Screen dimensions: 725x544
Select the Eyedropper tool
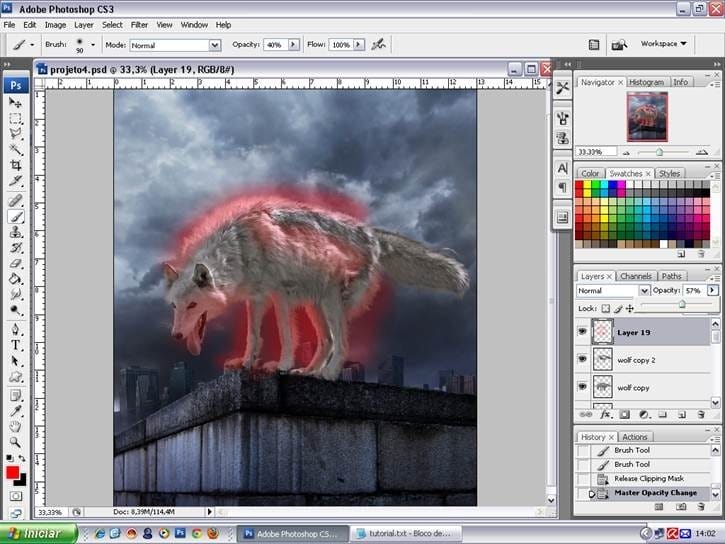(15, 411)
